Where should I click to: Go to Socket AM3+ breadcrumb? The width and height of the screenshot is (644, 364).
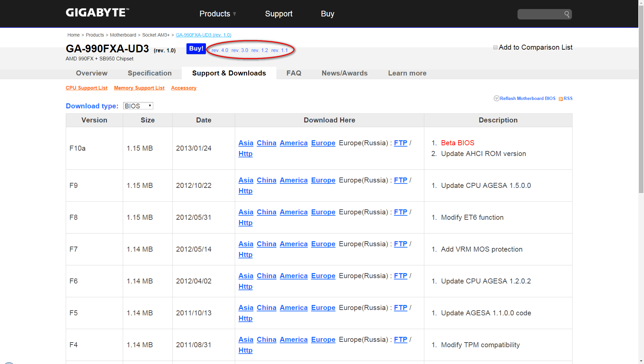156,35
